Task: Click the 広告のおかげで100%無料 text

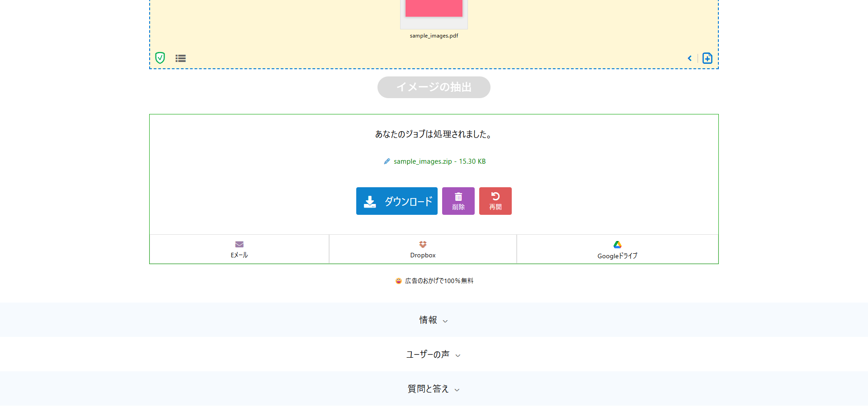Action: point(439,281)
